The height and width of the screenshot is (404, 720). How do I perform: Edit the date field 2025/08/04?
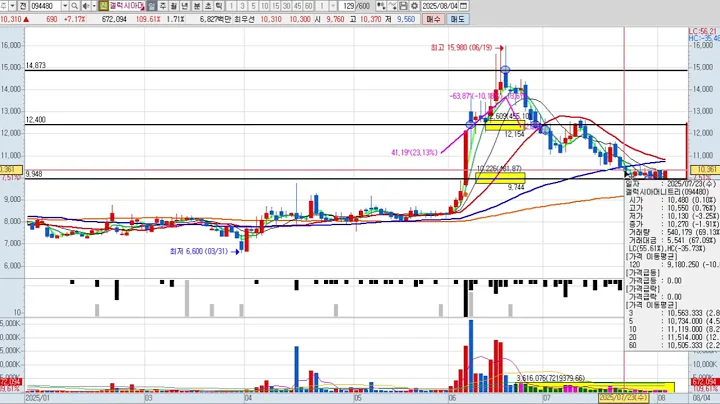tap(440, 6)
